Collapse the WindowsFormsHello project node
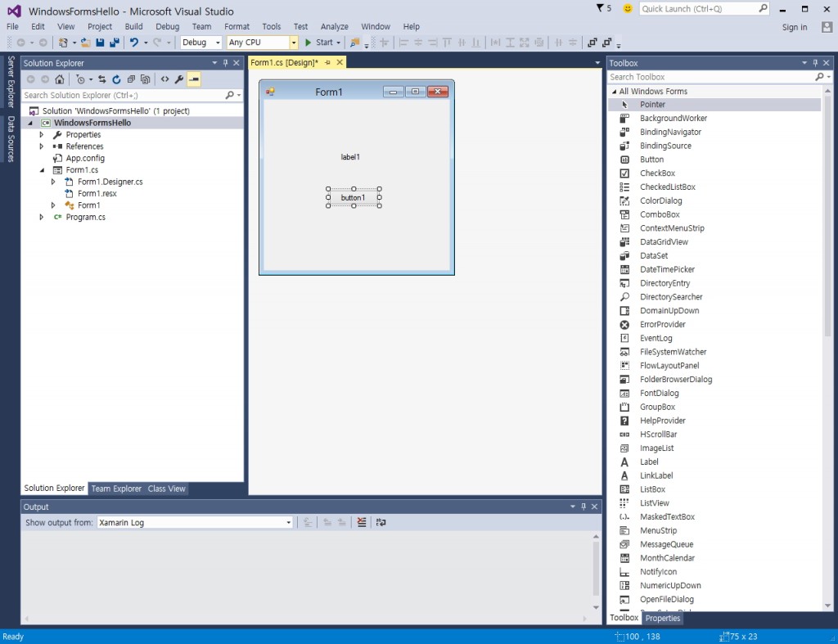Image resolution: width=838 pixels, height=644 pixels. [30, 123]
